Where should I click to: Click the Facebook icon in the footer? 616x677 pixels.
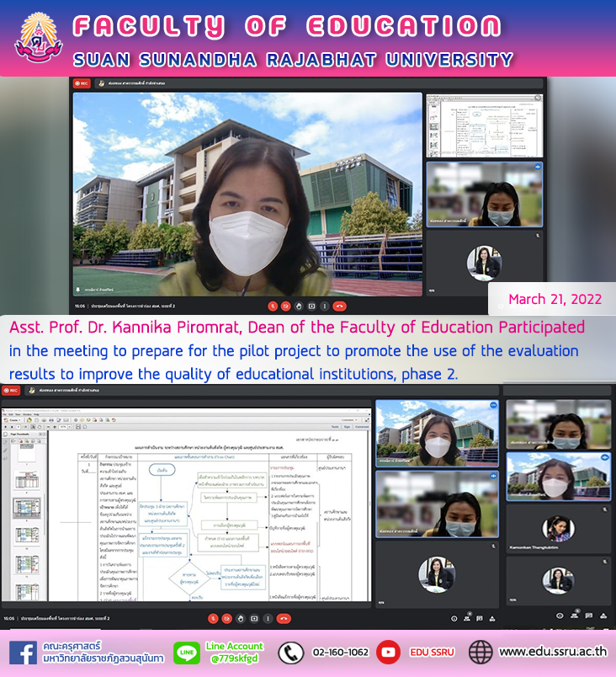23,653
